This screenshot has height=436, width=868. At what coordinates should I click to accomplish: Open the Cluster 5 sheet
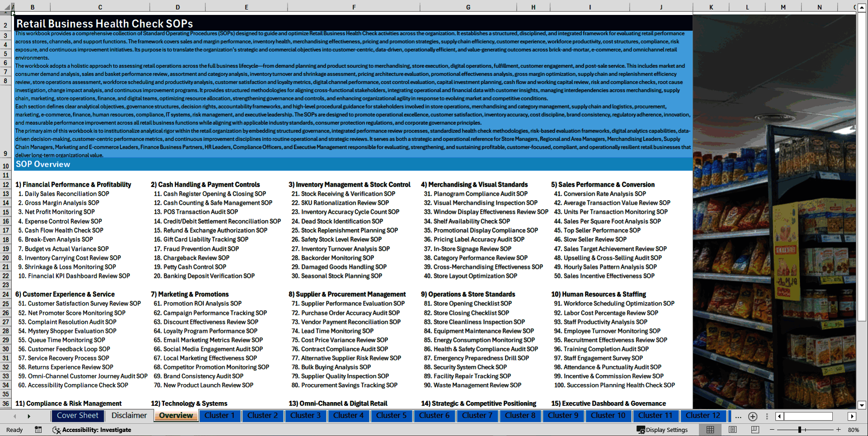click(391, 416)
